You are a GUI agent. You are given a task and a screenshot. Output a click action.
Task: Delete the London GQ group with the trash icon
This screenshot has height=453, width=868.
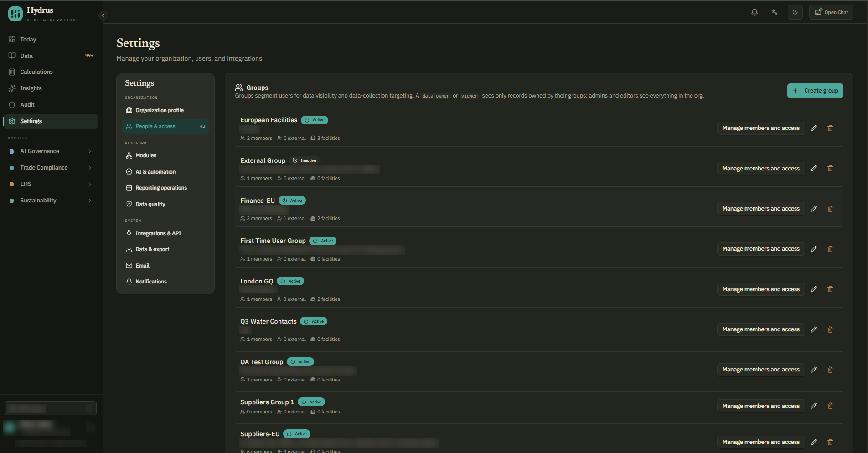830,289
